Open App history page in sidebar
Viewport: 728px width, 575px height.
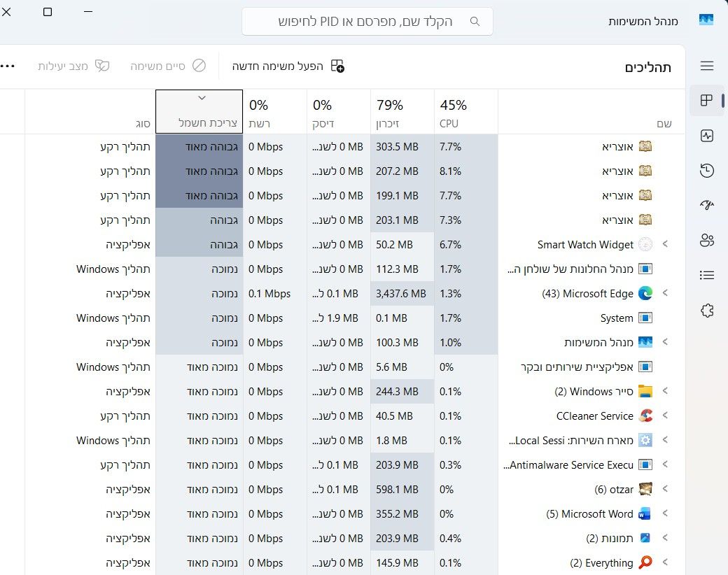(706, 170)
